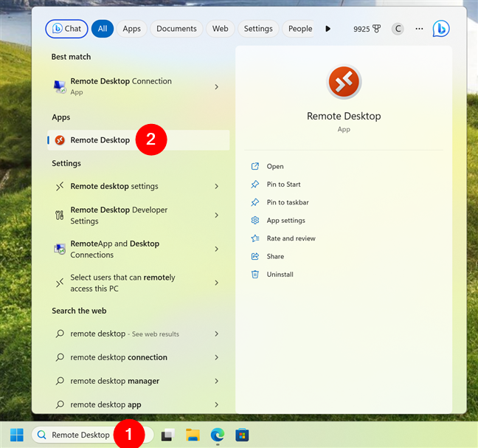This screenshot has width=478, height=448.
Task: Click Uninstall for Remote Desktop app
Action: click(x=280, y=275)
